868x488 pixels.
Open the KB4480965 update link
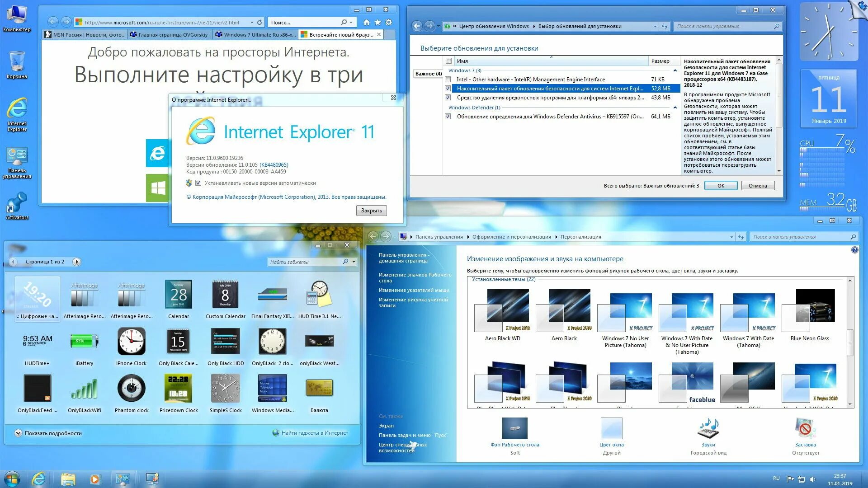click(274, 165)
